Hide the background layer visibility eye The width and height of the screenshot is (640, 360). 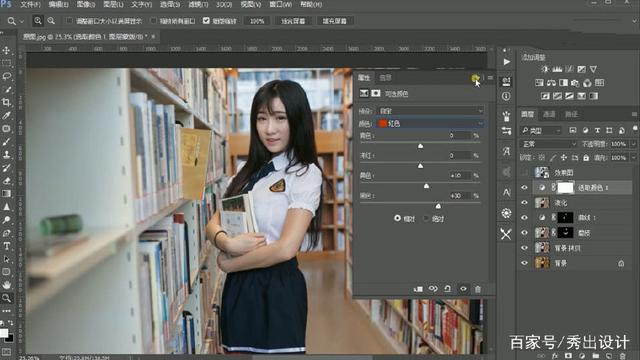click(524, 263)
